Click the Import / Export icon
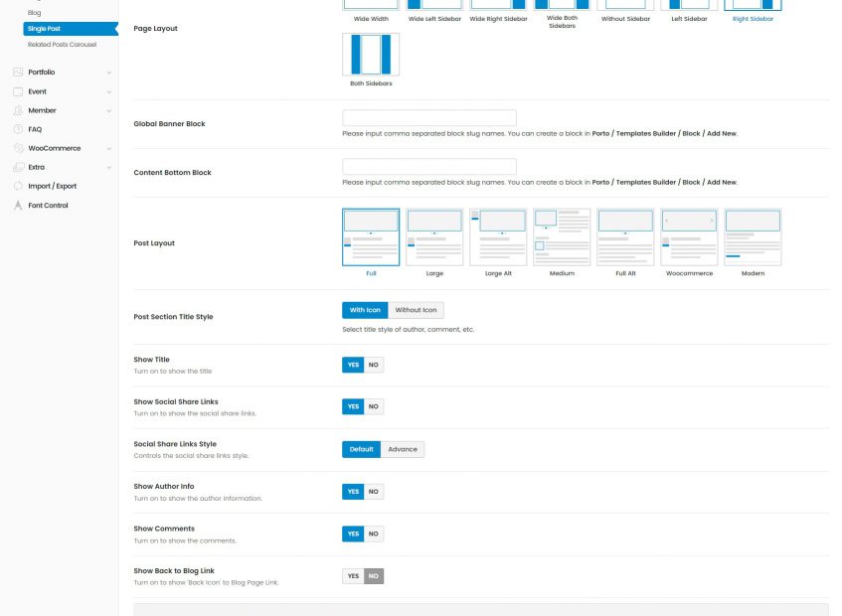The width and height of the screenshot is (842, 616). pos(18,186)
